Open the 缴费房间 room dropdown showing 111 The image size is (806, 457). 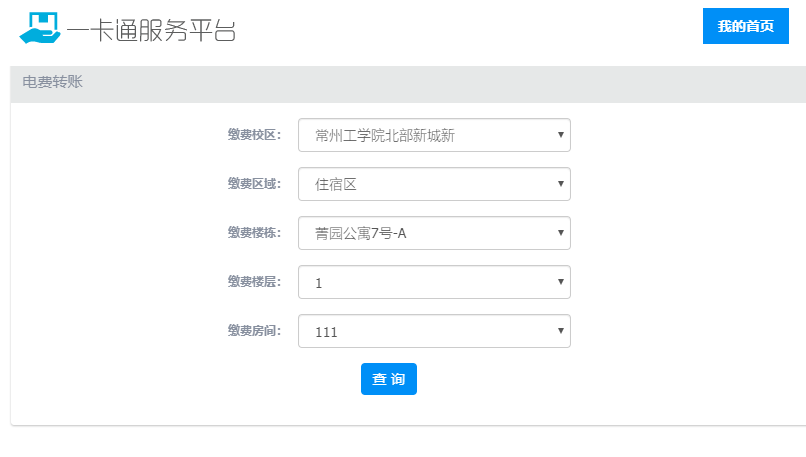(433, 331)
